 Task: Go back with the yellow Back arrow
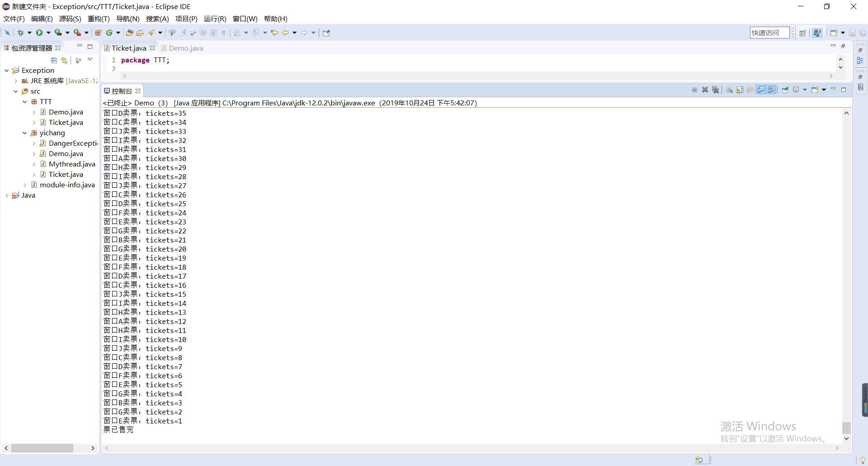pyautogui.click(x=285, y=33)
